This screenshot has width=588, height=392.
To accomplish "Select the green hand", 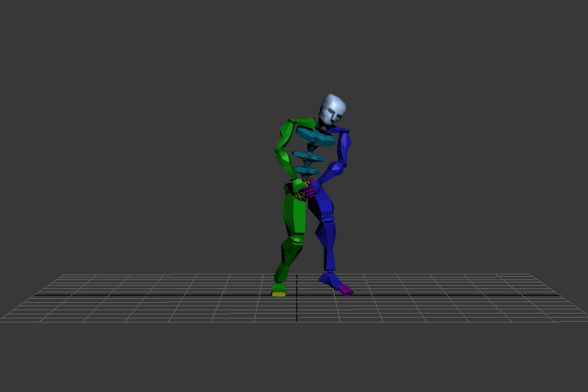I will 299,185.
